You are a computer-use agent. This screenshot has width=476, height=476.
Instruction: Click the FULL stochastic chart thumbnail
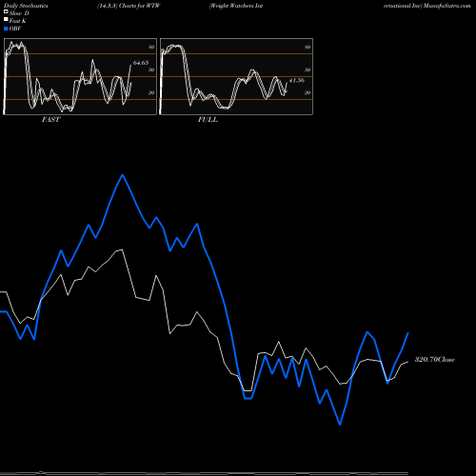tap(236, 76)
